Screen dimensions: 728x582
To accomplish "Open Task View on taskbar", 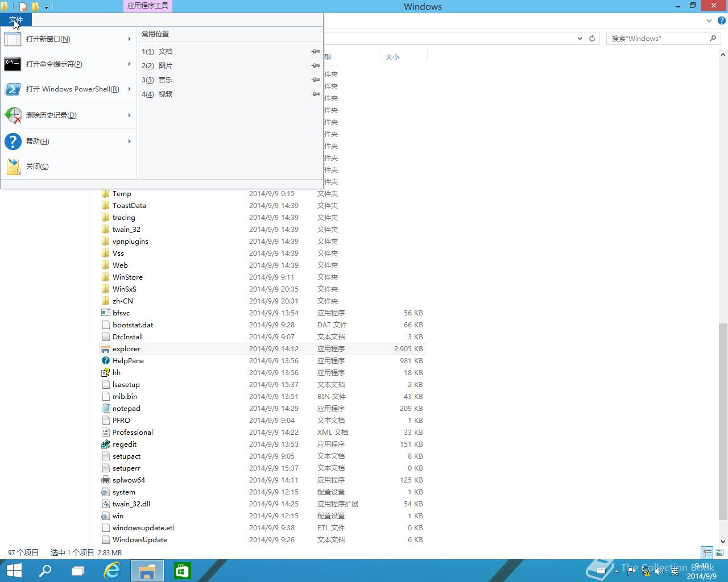I will pos(78,571).
